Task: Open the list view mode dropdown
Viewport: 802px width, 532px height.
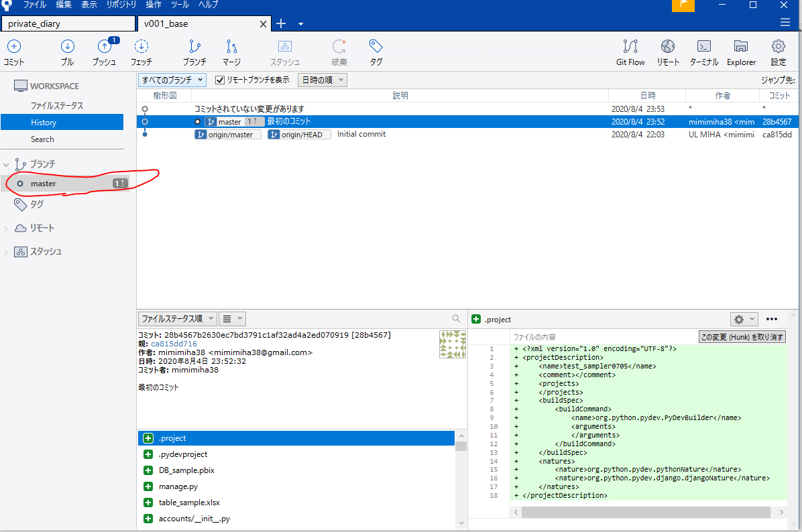Action: pos(233,318)
